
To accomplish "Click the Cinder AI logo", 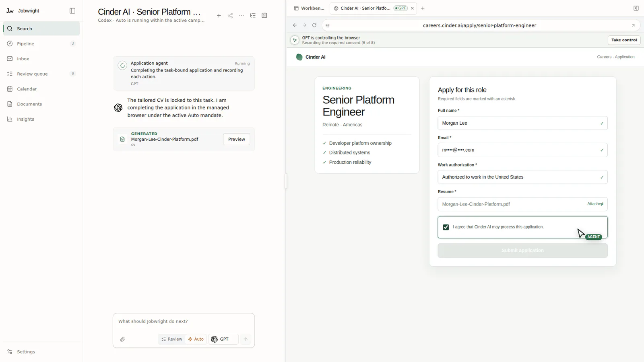I will coord(311,57).
